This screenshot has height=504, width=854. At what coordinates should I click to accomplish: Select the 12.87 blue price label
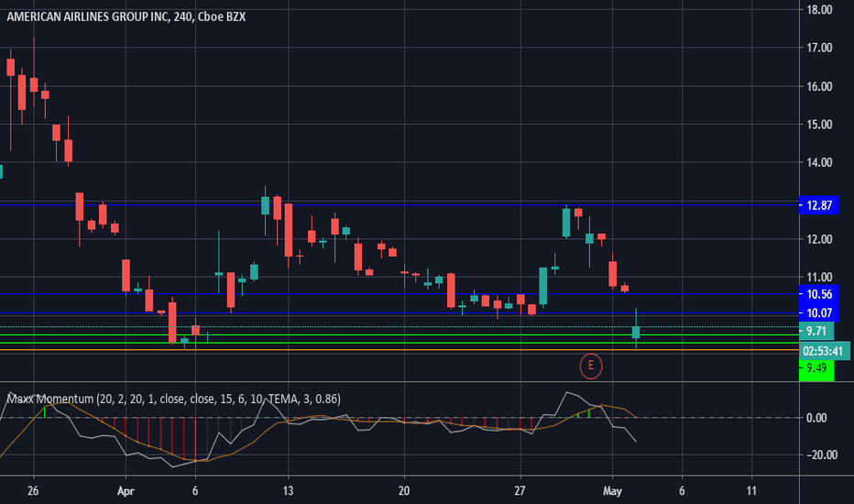(x=818, y=205)
